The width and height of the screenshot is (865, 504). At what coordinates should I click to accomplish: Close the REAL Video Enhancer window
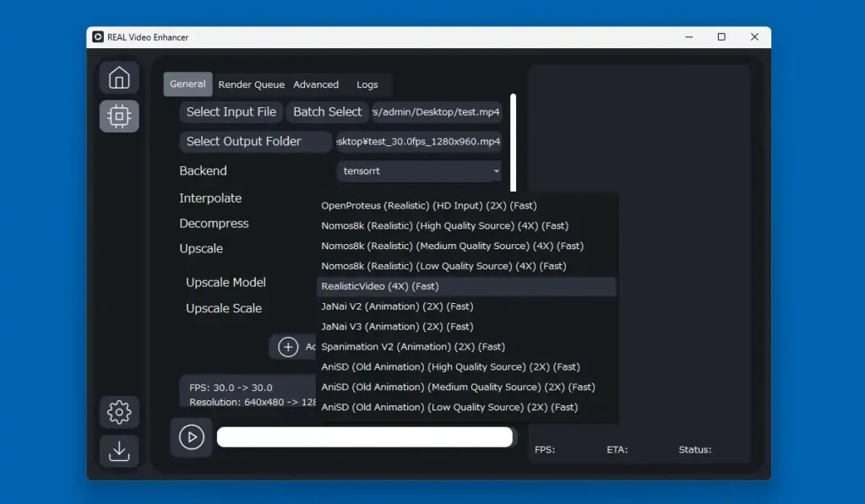[754, 37]
